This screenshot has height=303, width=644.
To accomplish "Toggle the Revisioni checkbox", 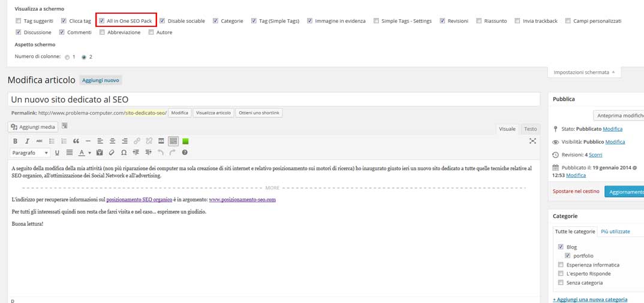I will (442, 20).
